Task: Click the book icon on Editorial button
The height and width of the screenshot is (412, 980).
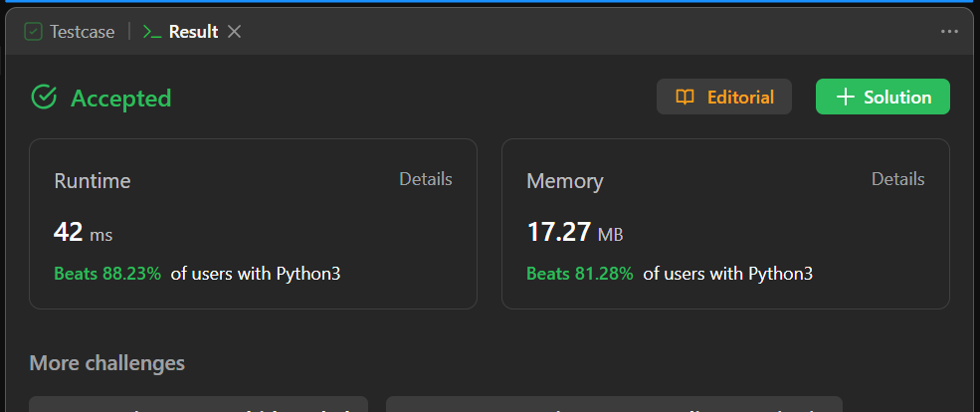Action: tap(685, 98)
